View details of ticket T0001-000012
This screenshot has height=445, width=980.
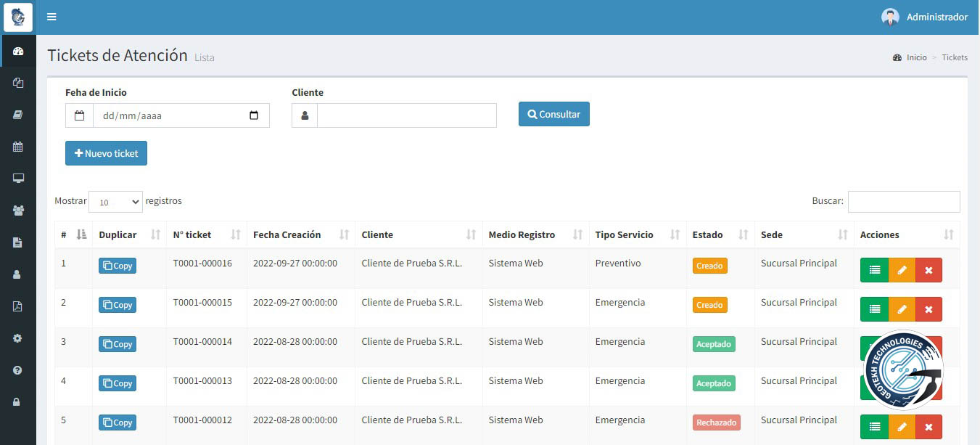coord(874,427)
